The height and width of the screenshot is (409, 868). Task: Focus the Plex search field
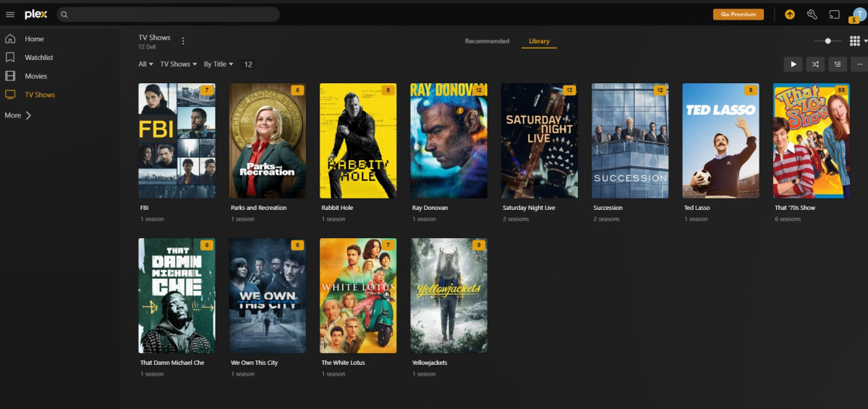click(168, 14)
